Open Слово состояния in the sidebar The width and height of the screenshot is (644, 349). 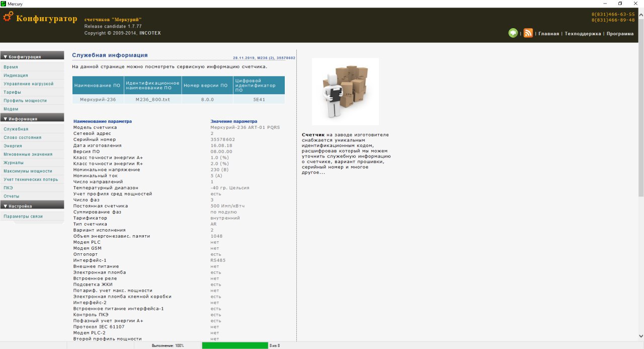point(22,137)
